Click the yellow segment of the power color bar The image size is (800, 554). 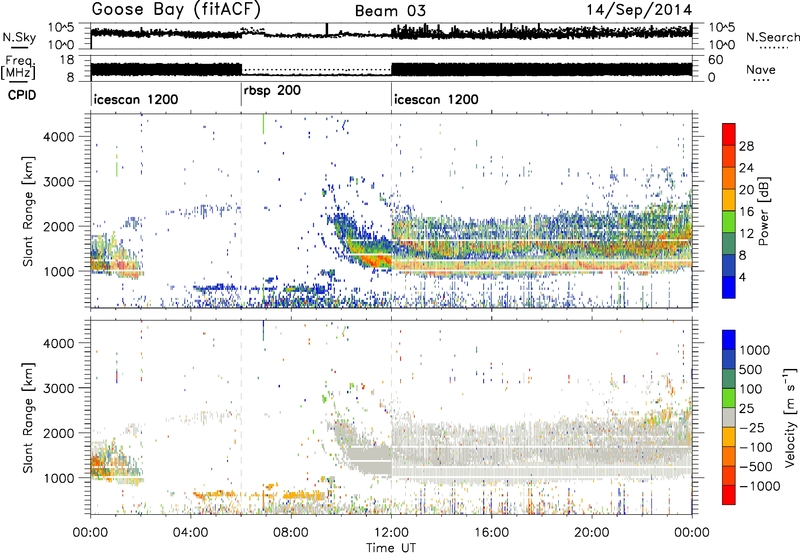point(729,200)
